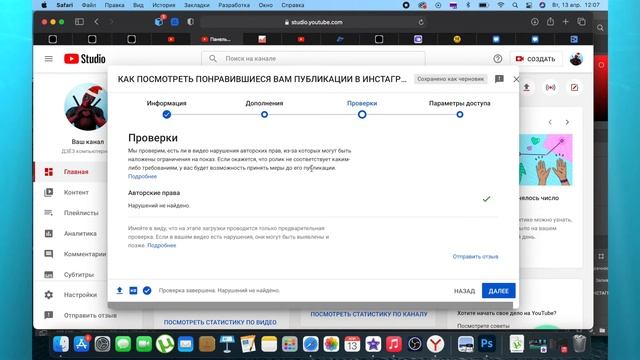Open the Wi-Fi status in the menu bar
This screenshot has height=360, width=640.
point(500,5)
